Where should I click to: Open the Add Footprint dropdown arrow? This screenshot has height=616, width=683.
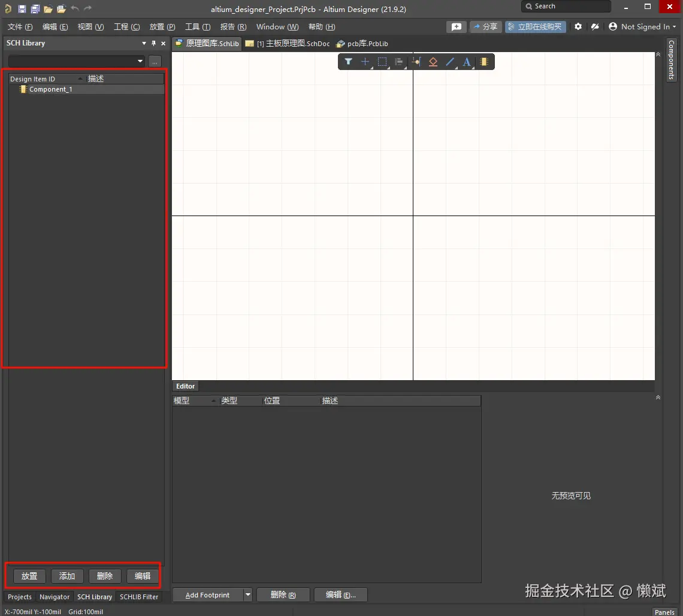tap(247, 594)
